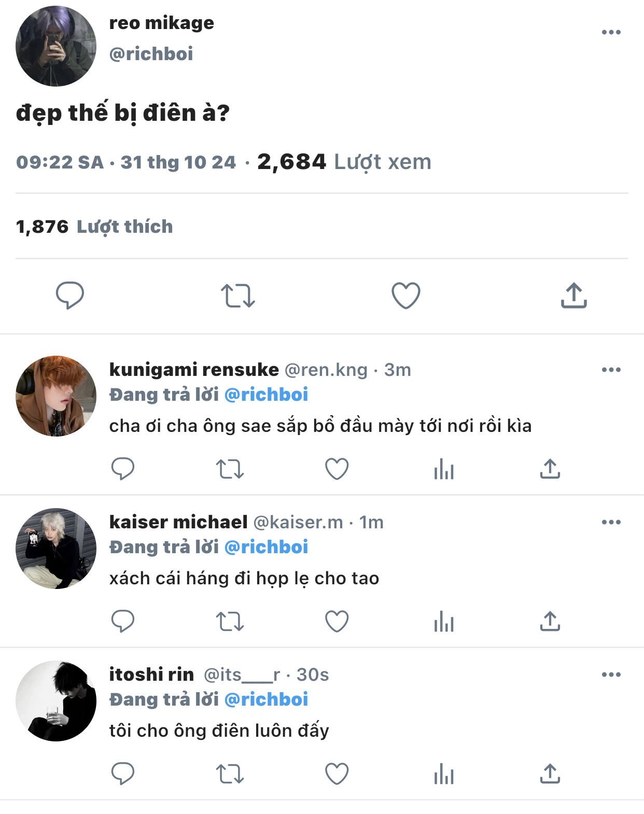Click reply icon under kunigami rensuke's comment
Image resolution: width=644 pixels, height=814 pixels.
pos(123,469)
